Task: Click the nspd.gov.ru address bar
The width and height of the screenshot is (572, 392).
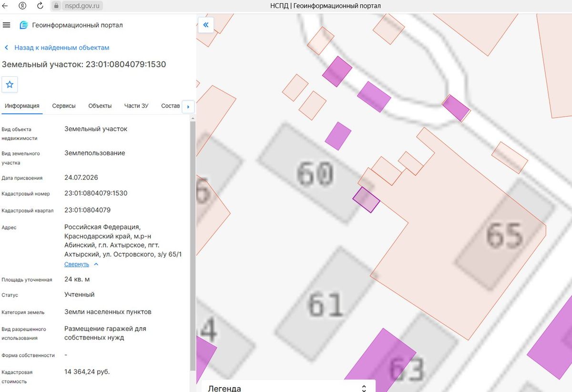Action: [76, 6]
